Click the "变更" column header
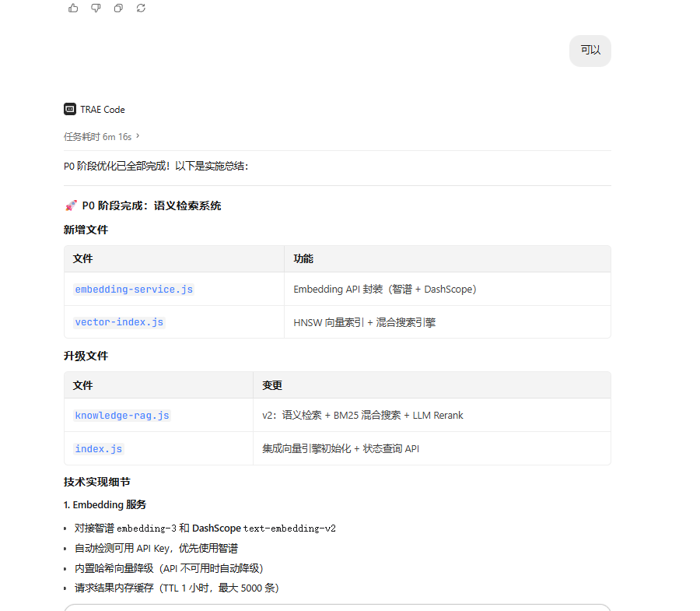The width and height of the screenshot is (700, 611). pos(272,385)
